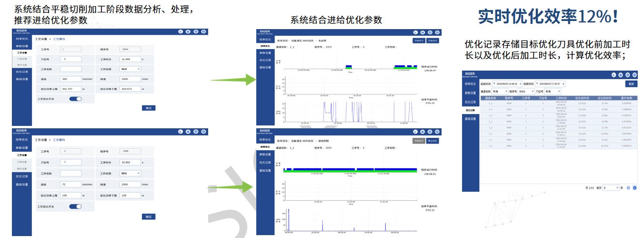Viewport: 644px width, 238px height.
Task: Click leftmost header icon in 未启用 chart window
Action: [415, 32]
